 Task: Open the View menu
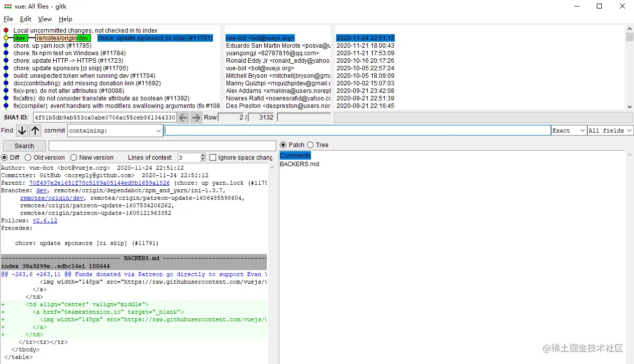click(x=45, y=19)
